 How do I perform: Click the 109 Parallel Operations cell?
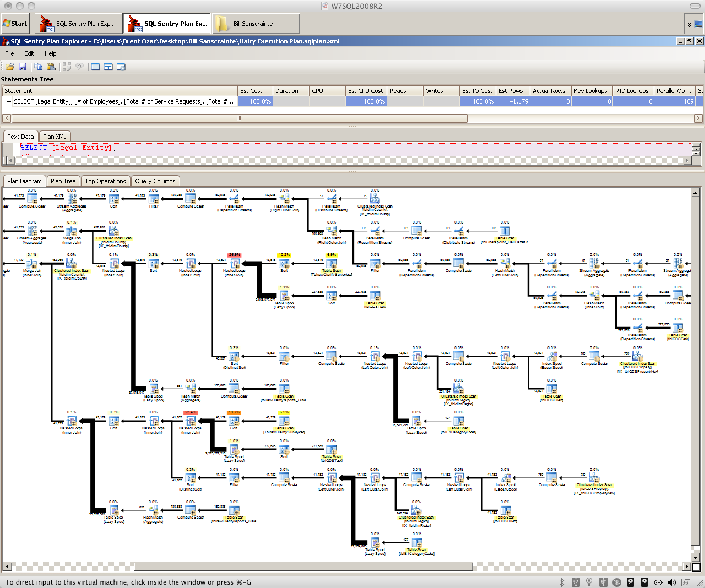[x=675, y=101]
